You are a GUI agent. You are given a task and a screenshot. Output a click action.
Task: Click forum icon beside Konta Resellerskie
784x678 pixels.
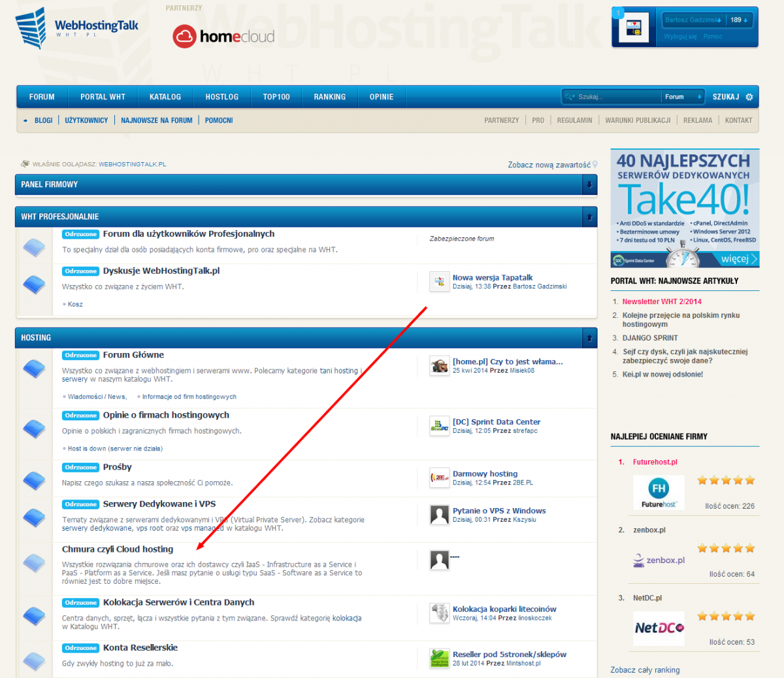pyautogui.click(x=34, y=661)
